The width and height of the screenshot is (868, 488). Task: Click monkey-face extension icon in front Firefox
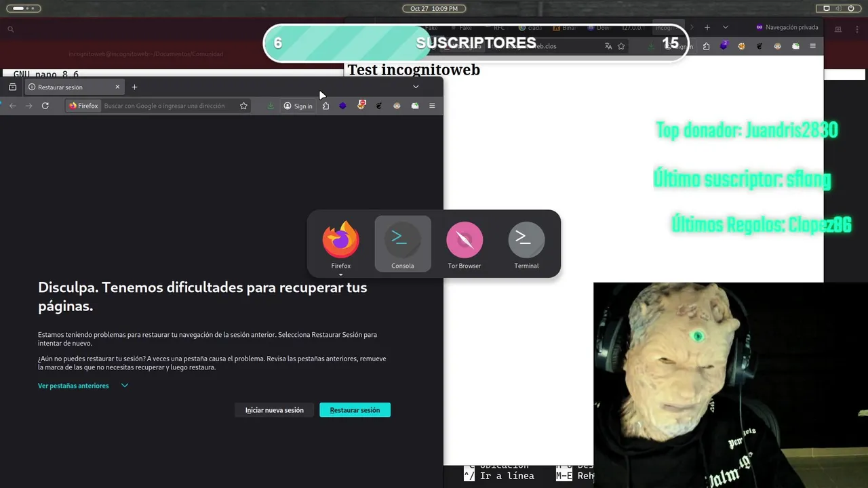(x=397, y=106)
